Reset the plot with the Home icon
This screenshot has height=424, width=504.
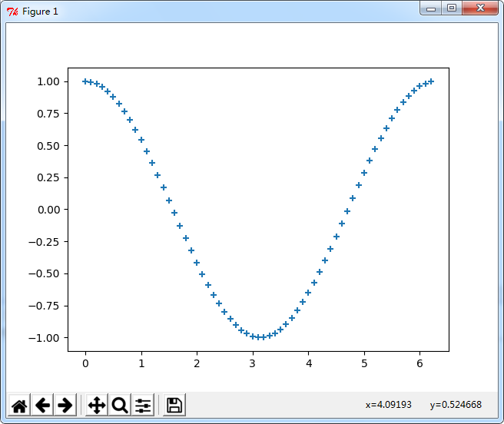tap(19, 405)
